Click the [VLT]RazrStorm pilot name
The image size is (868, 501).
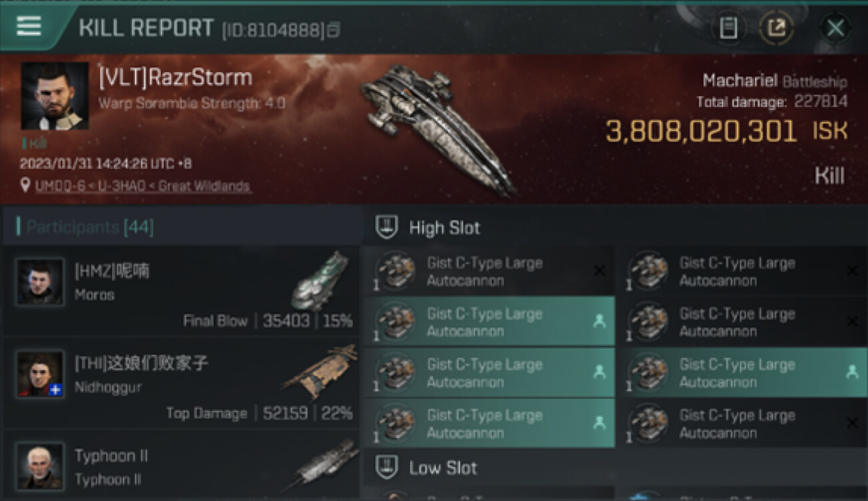click(176, 77)
